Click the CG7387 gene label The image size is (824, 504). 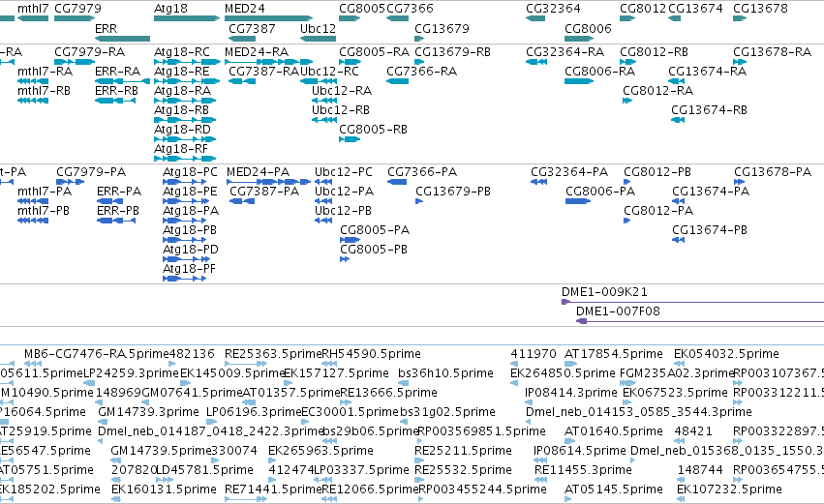click(x=253, y=28)
